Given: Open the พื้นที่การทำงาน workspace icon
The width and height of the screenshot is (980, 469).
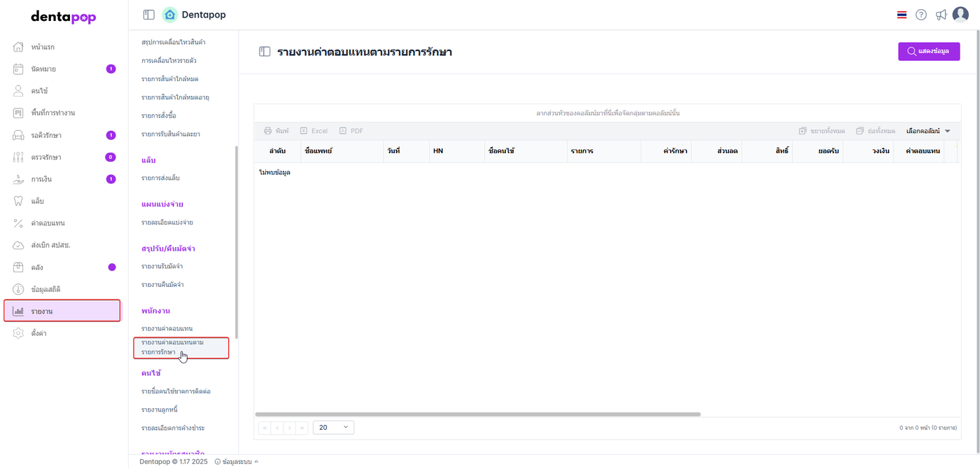Looking at the screenshot, I should (x=19, y=113).
